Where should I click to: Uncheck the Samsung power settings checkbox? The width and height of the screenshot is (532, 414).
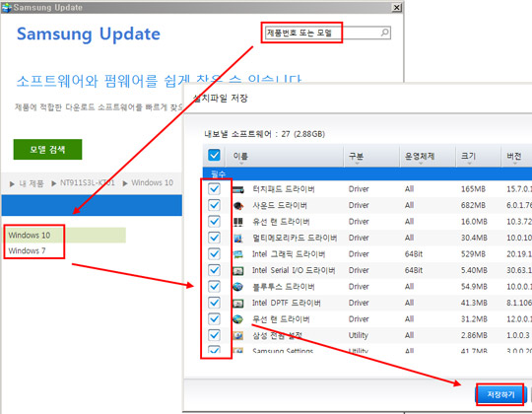214,335
